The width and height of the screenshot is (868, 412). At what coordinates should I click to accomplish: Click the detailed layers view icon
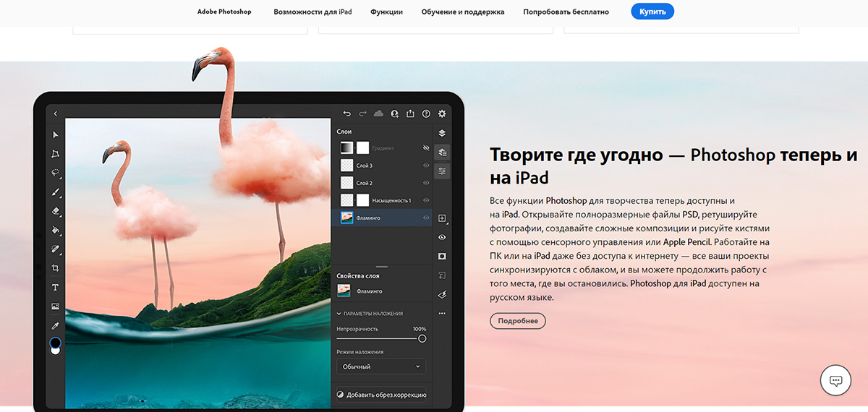point(442,153)
